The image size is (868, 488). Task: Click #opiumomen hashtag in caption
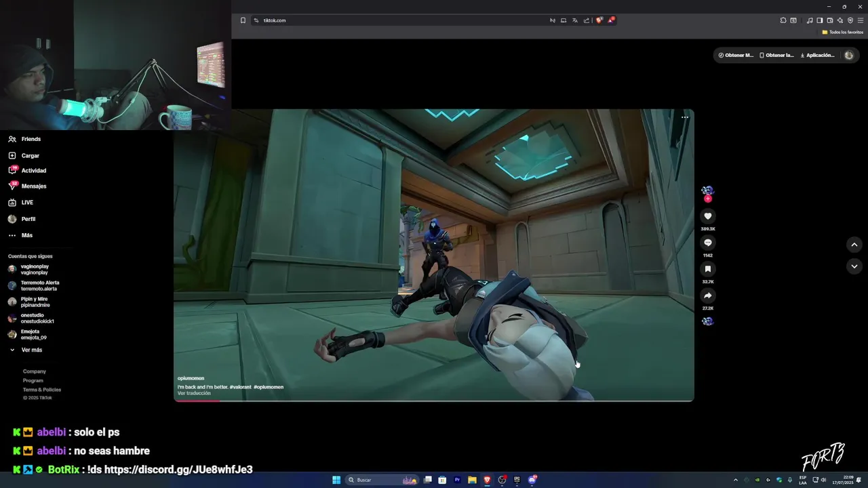[x=269, y=387]
